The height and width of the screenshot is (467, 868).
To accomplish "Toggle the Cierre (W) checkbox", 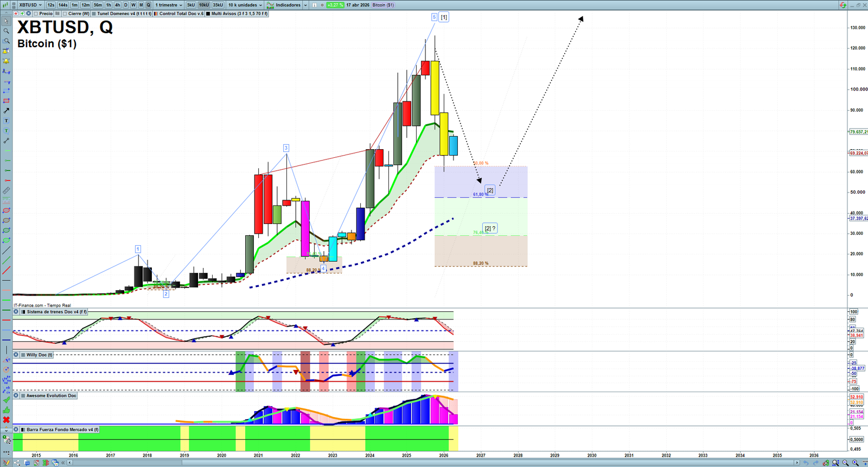I will (65, 14).
